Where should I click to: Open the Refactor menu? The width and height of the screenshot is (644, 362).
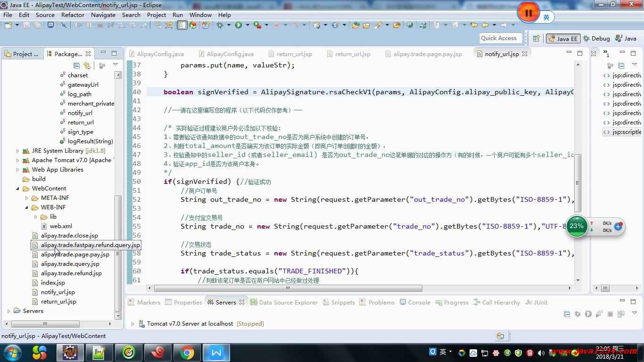(x=73, y=15)
